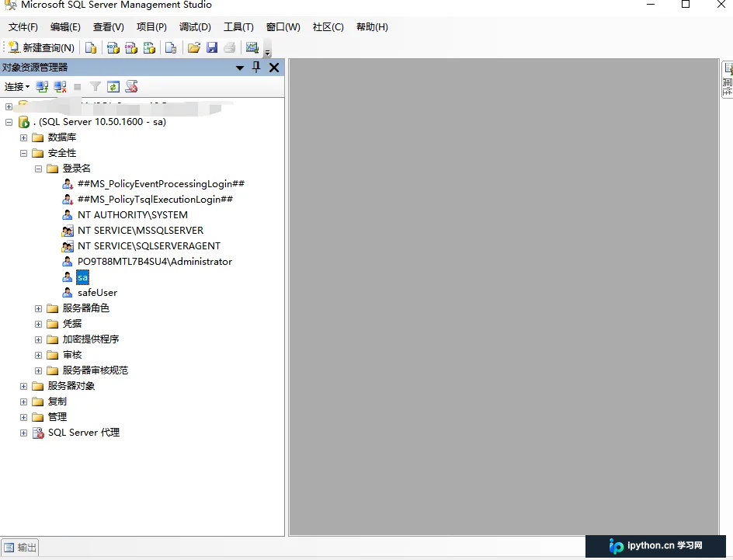Click the print icon in toolbar
Image resolution: width=733 pixels, height=560 pixels.
tap(230, 47)
